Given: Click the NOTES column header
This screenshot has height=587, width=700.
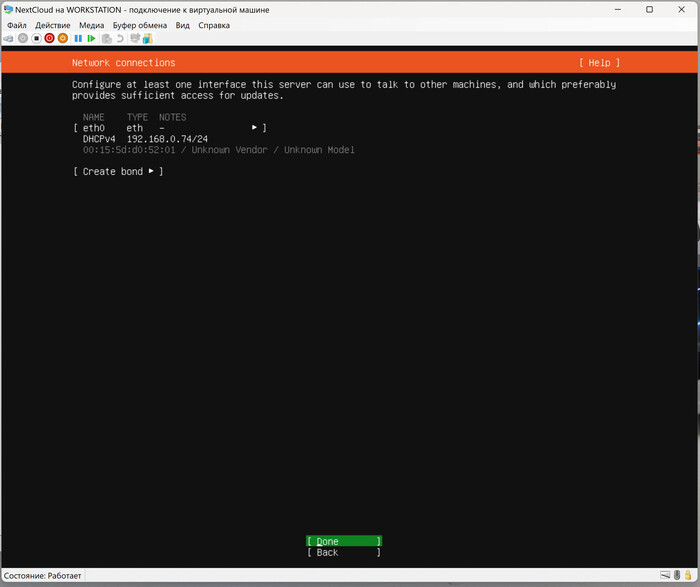Looking at the screenshot, I should (x=173, y=117).
